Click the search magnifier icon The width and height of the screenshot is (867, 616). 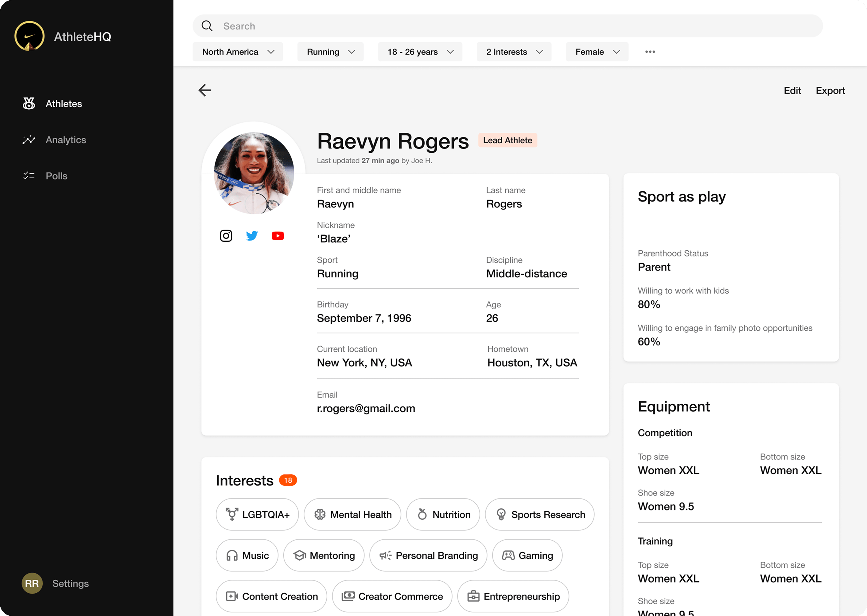pyautogui.click(x=207, y=26)
